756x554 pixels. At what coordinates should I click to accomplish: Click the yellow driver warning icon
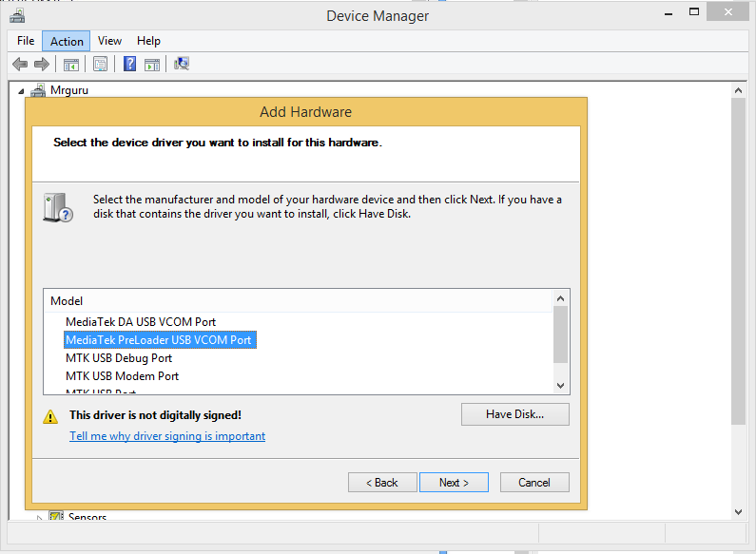click(x=50, y=417)
